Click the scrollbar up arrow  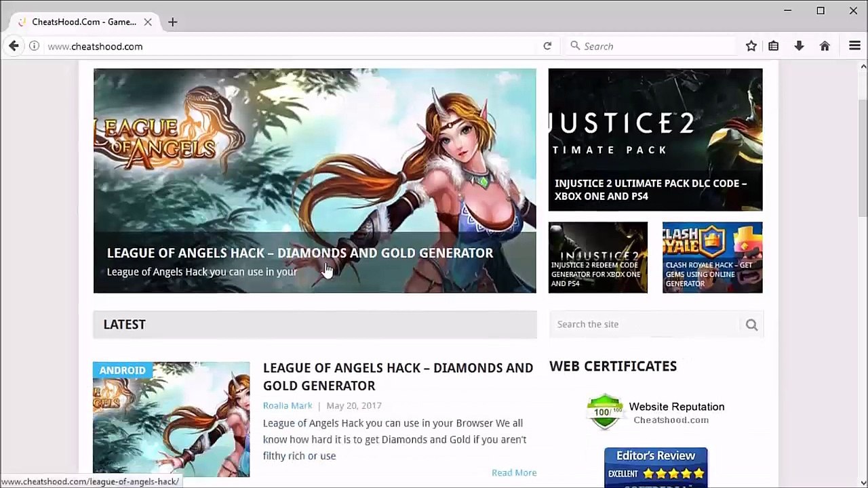tap(863, 66)
